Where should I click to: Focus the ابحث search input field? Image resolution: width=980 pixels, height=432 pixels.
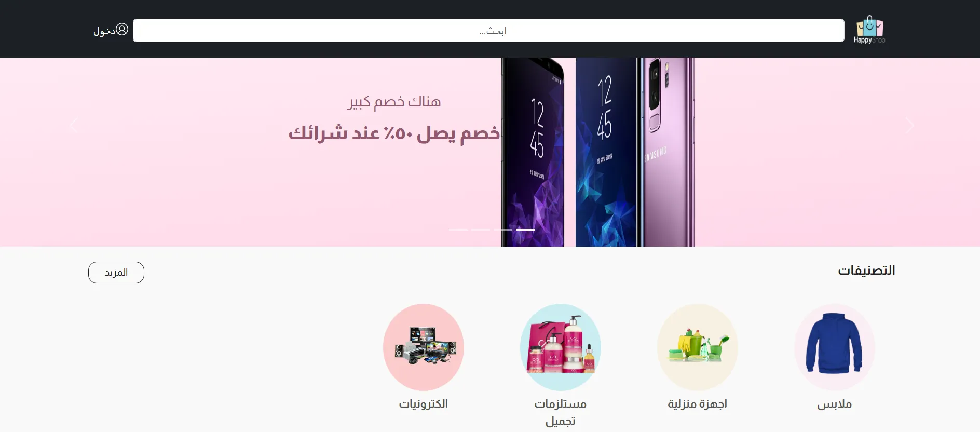pyautogui.click(x=488, y=31)
